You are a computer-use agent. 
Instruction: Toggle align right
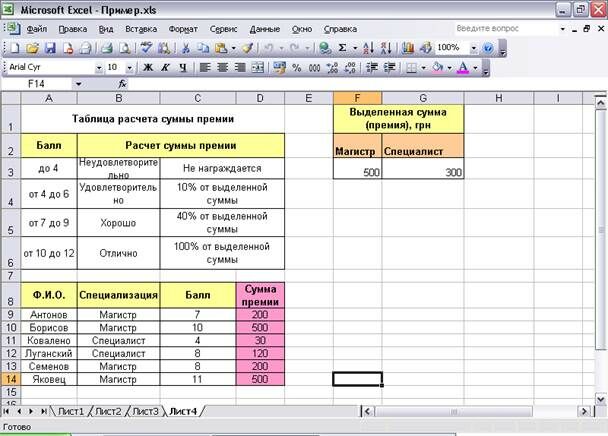tap(240, 67)
